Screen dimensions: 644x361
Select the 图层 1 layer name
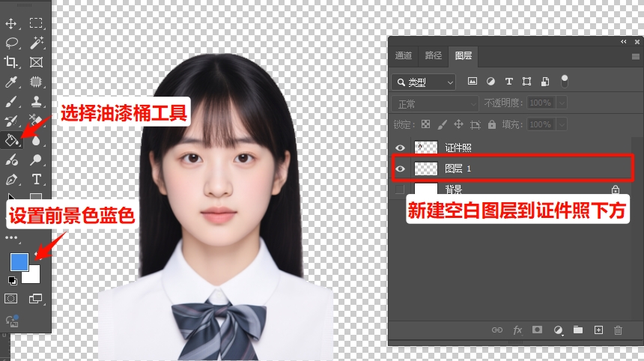point(458,169)
